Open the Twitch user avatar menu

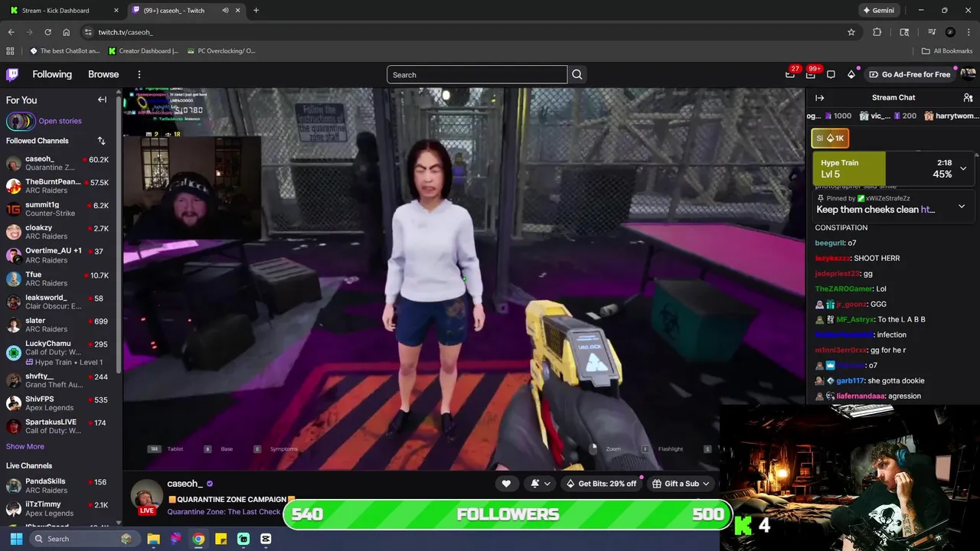click(968, 74)
